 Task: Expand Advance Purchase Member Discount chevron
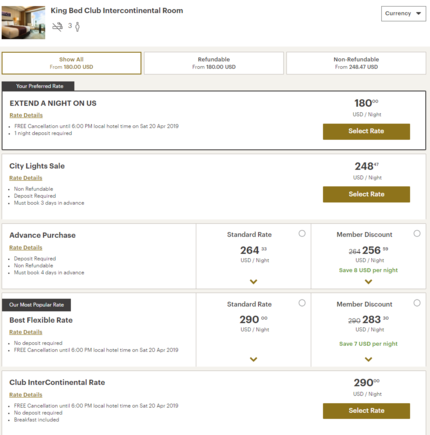[x=368, y=282]
